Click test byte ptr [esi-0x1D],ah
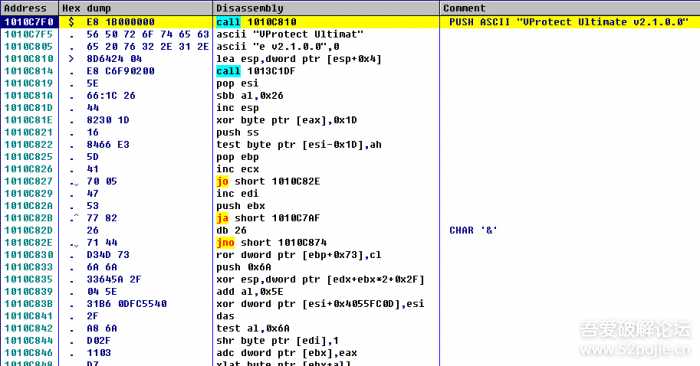The image size is (700, 366). (299, 145)
